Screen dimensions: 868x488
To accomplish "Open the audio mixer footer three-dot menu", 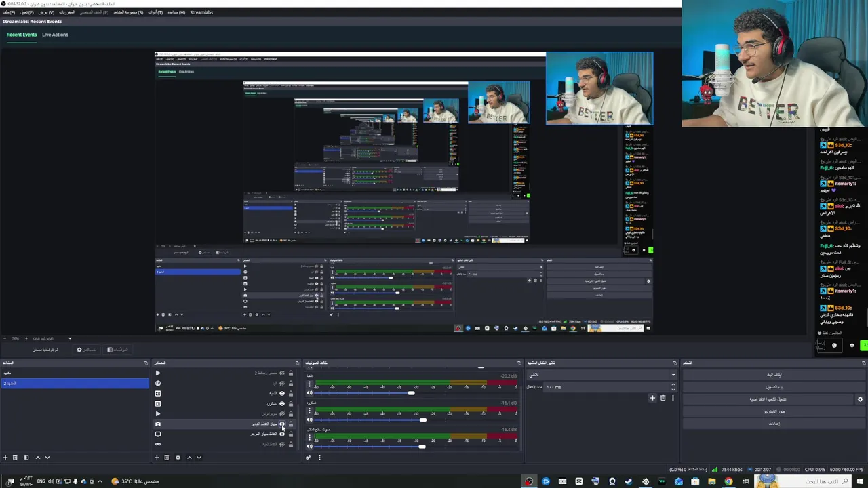I will (319, 457).
